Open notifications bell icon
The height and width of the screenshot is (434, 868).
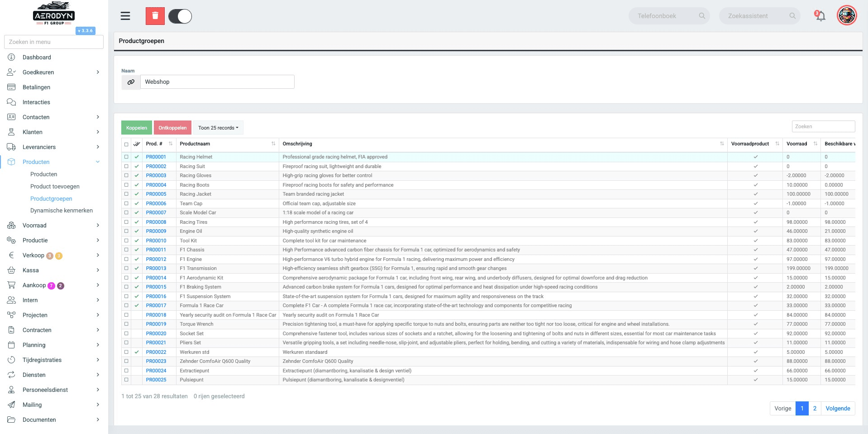[820, 16]
